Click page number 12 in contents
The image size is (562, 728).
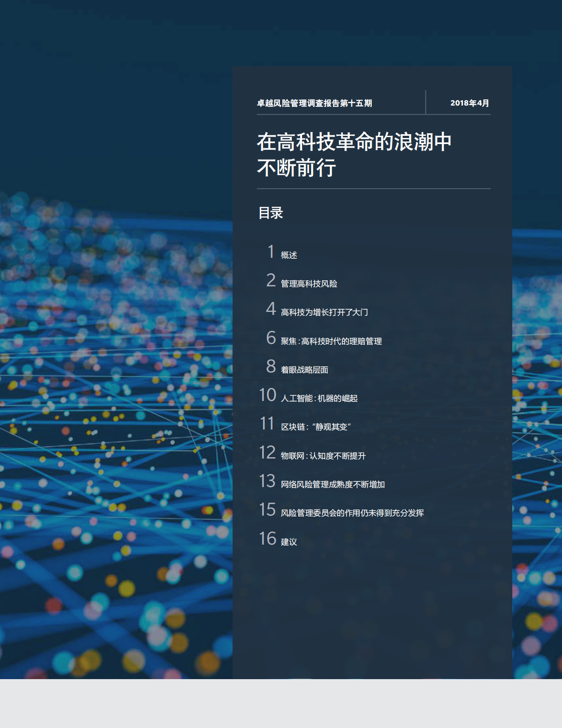coord(268,452)
